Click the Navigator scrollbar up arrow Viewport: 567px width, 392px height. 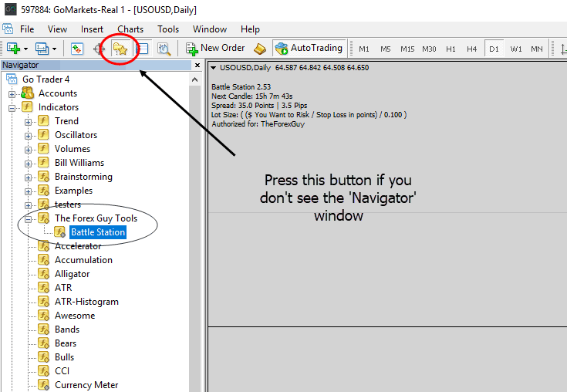[194, 79]
